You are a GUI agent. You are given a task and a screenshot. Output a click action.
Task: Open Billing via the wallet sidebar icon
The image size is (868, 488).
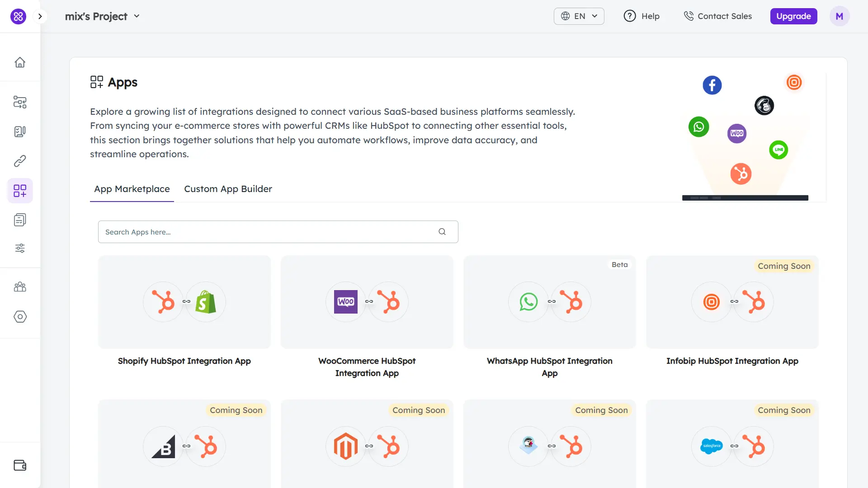coord(20,465)
